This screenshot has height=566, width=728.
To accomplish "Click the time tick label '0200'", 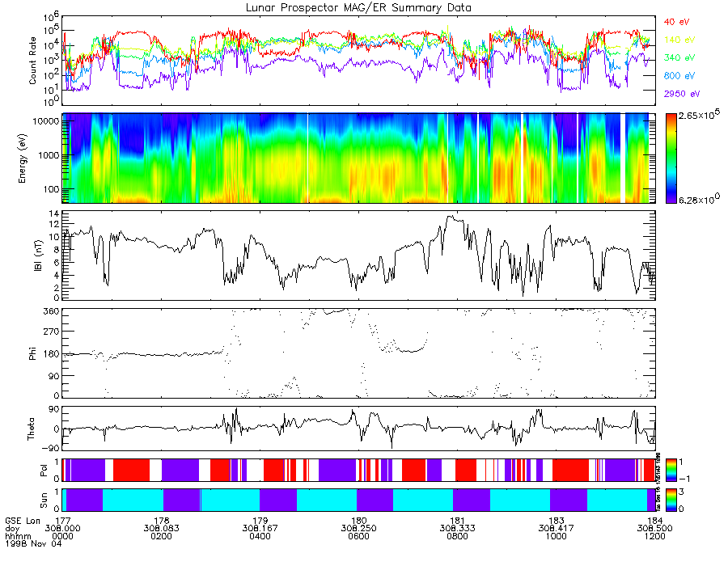I will (161, 536).
